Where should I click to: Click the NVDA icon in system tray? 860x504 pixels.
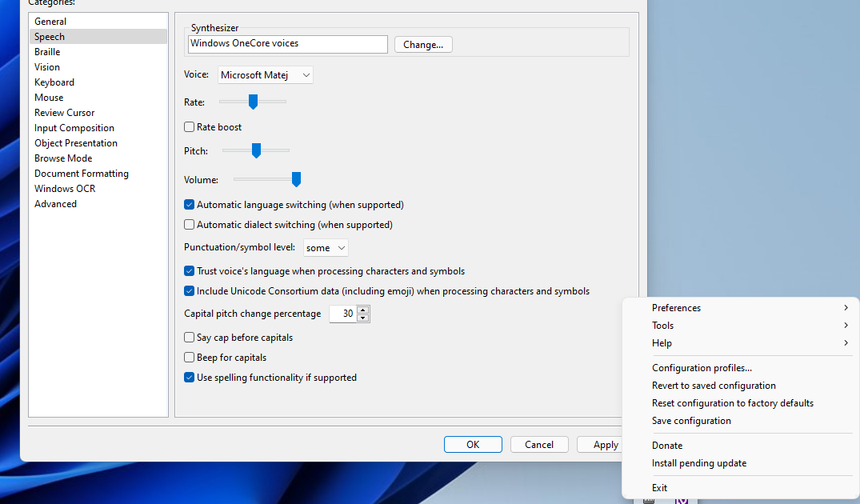681,499
